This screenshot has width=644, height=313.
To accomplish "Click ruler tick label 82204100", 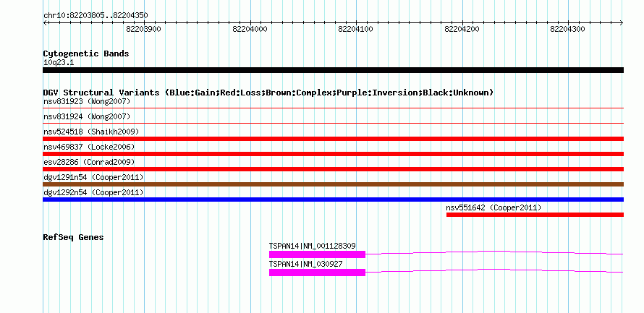I will 356,29.
